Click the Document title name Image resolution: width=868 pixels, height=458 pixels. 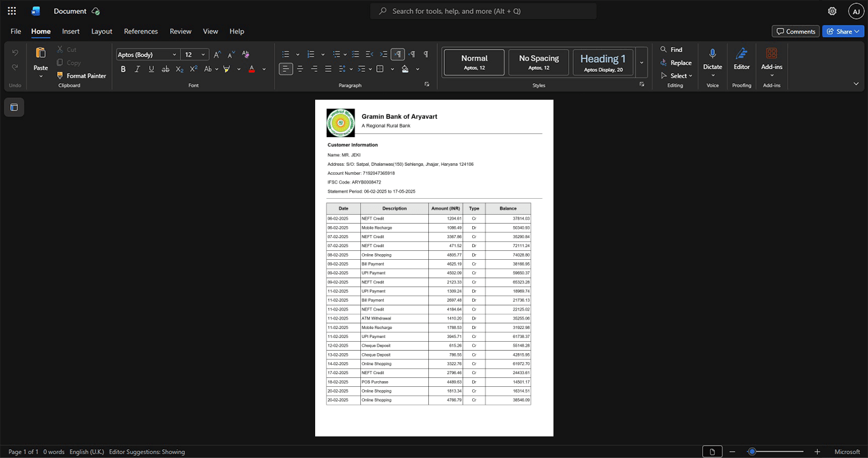point(70,11)
